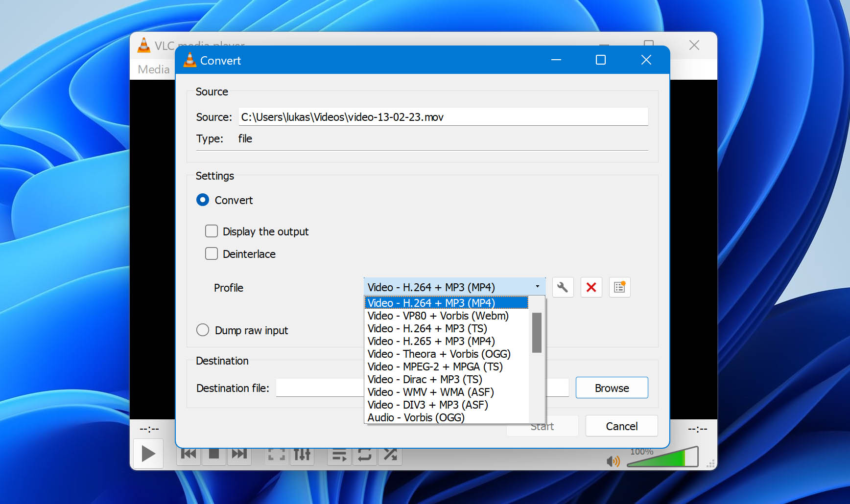Create a new profile icon
The image size is (850, 504).
tap(619, 287)
